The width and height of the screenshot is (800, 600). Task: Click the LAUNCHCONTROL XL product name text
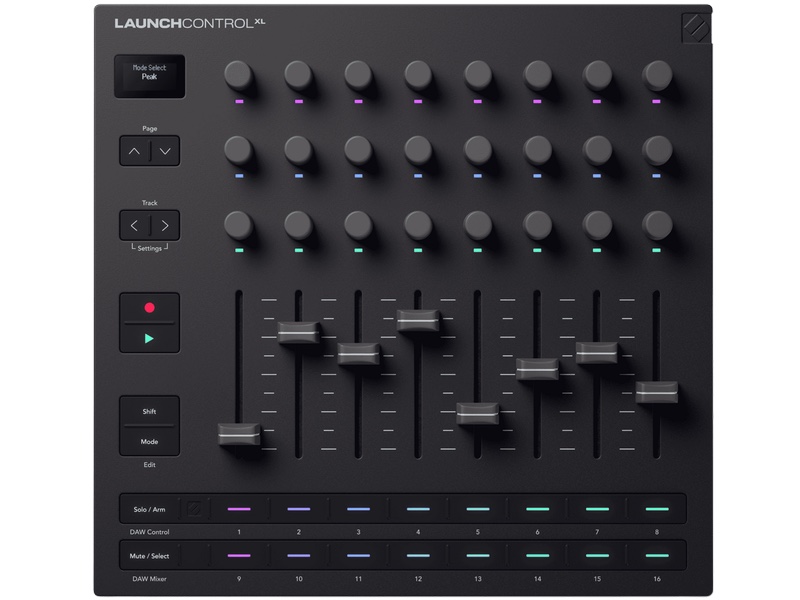tap(189, 23)
